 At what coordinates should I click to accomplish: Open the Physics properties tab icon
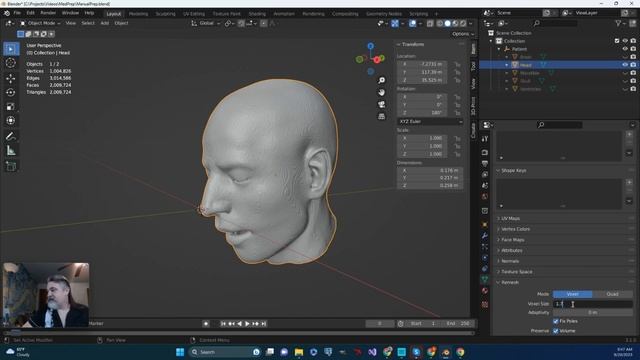pos(484,258)
